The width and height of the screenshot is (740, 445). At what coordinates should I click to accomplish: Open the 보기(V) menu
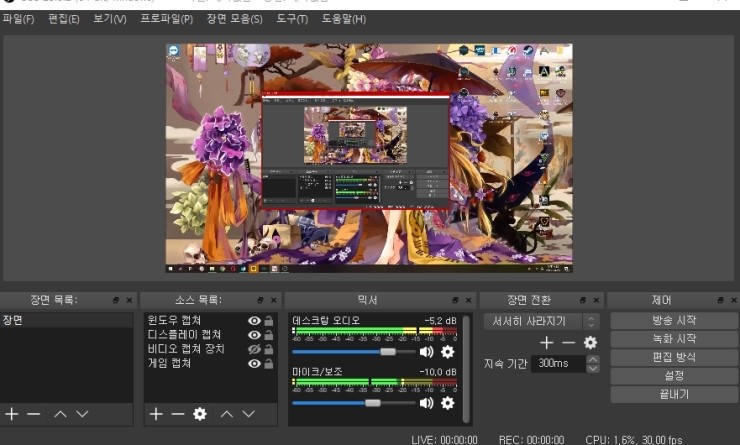[x=109, y=19]
